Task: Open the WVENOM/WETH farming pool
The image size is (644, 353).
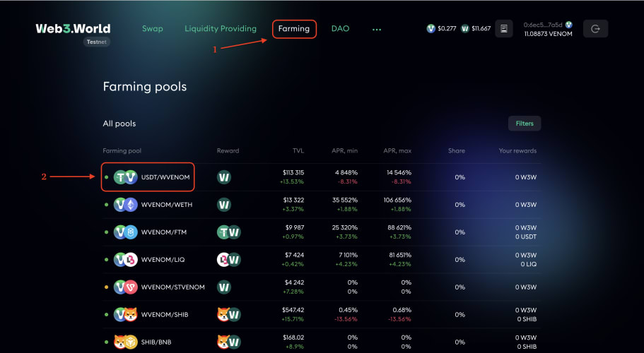Action: coord(322,205)
